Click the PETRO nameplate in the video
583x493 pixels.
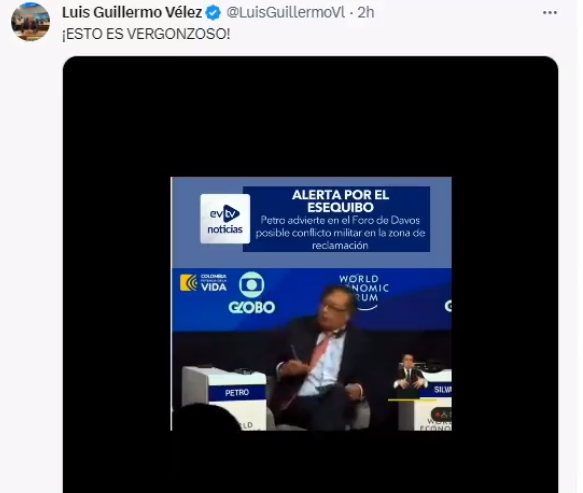237,393
